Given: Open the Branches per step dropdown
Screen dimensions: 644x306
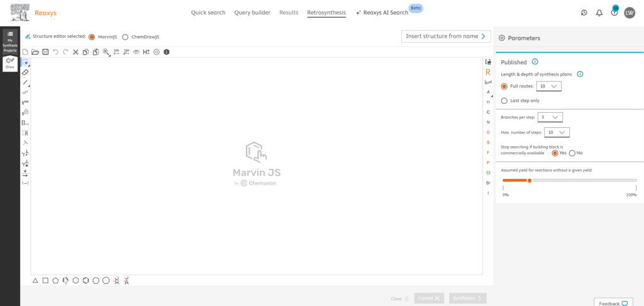Looking at the screenshot, I should (x=551, y=117).
